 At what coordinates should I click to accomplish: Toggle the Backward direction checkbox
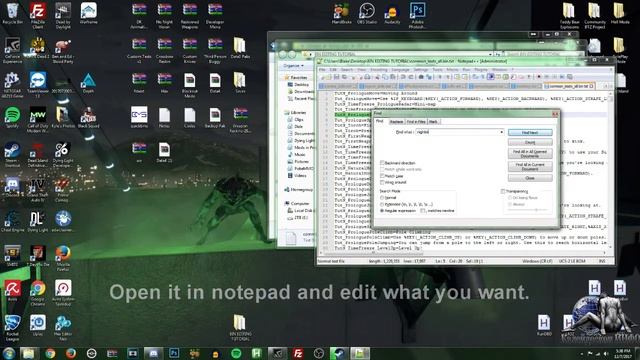pos(398,163)
